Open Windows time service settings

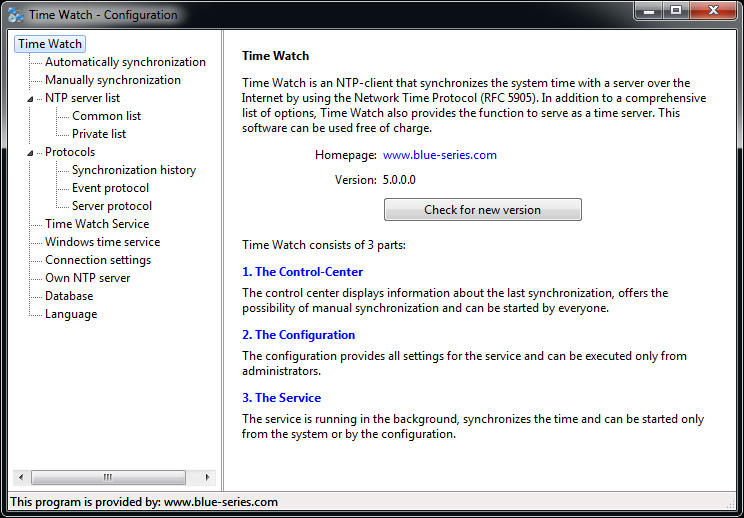(102, 242)
